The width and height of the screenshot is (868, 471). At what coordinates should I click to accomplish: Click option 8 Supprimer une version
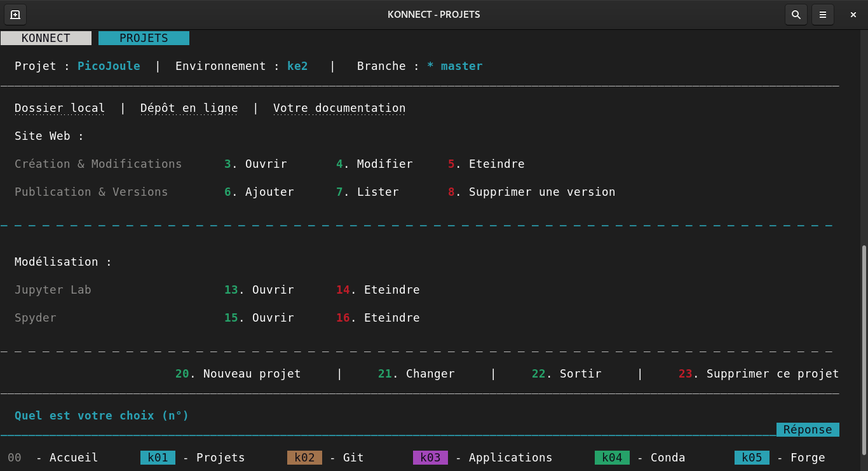point(532,192)
